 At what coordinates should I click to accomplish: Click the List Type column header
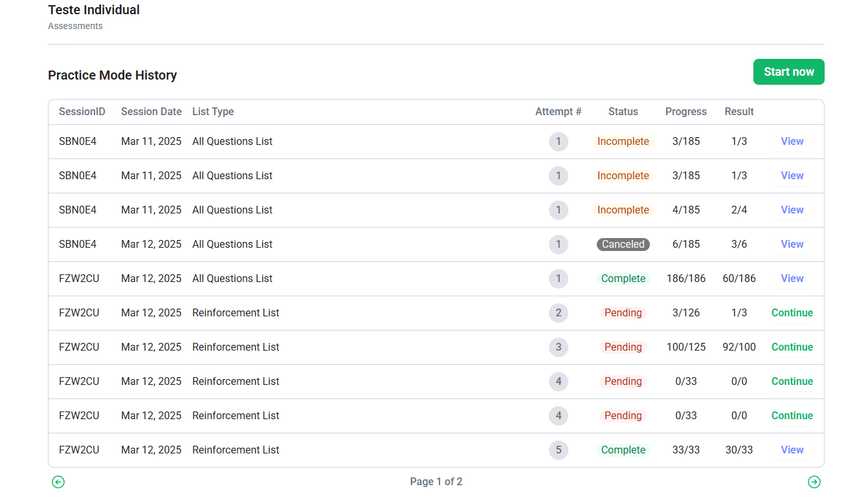coord(213,112)
